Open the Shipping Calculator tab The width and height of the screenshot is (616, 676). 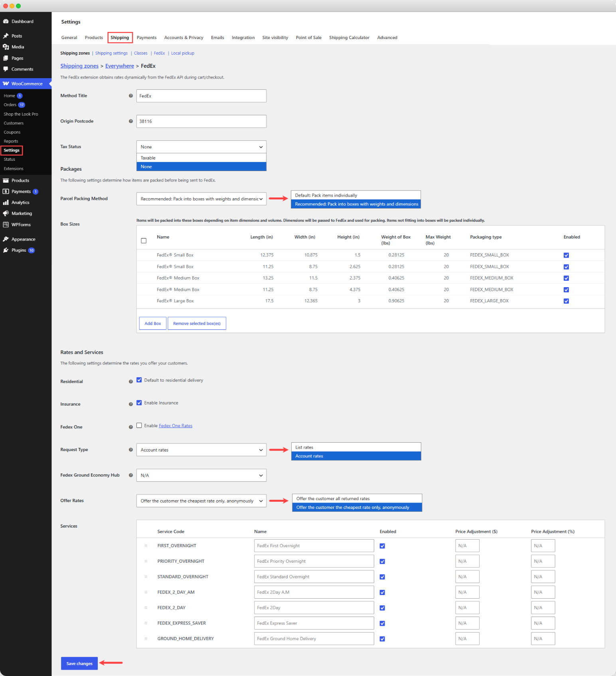[349, 37]
